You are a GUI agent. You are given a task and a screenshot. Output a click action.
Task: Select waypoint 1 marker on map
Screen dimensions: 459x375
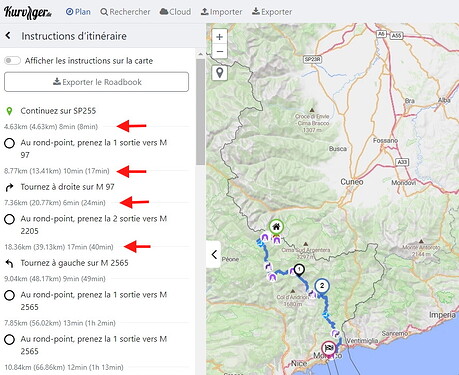(299, 270)
